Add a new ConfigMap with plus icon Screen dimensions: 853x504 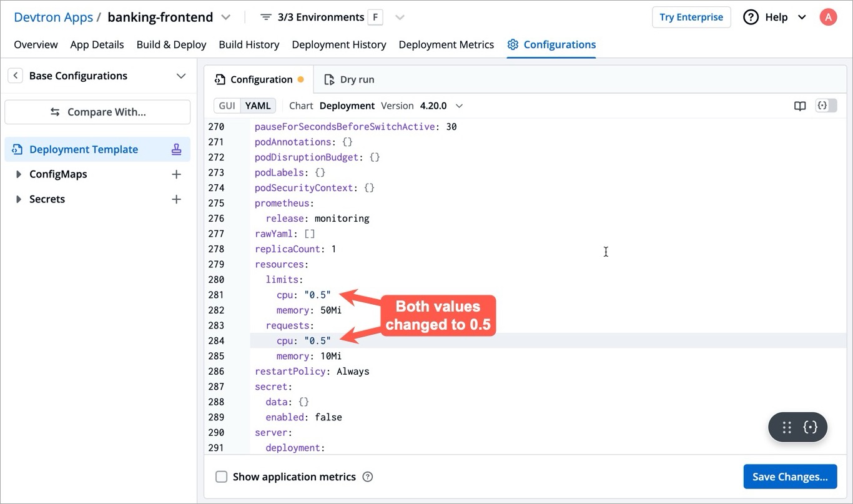[x=176, y=174]
